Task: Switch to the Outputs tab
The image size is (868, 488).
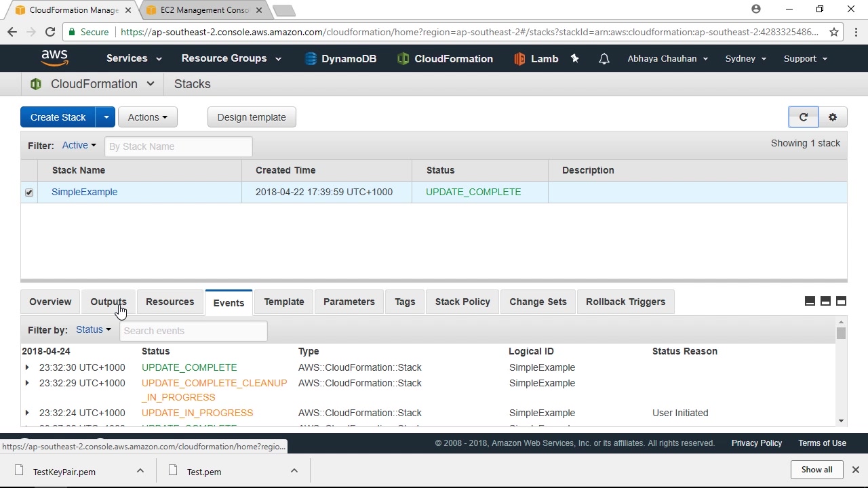Action: (x=108, y=302)
